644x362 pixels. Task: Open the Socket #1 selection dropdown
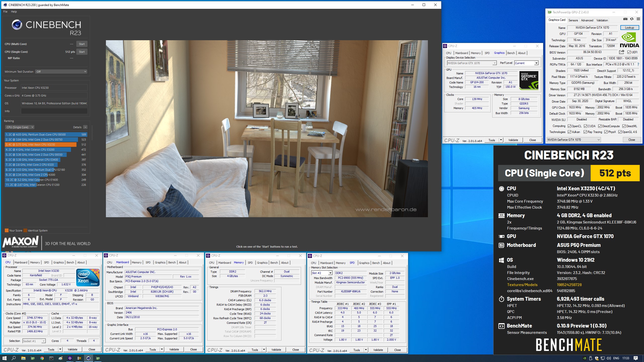point(34,341)
